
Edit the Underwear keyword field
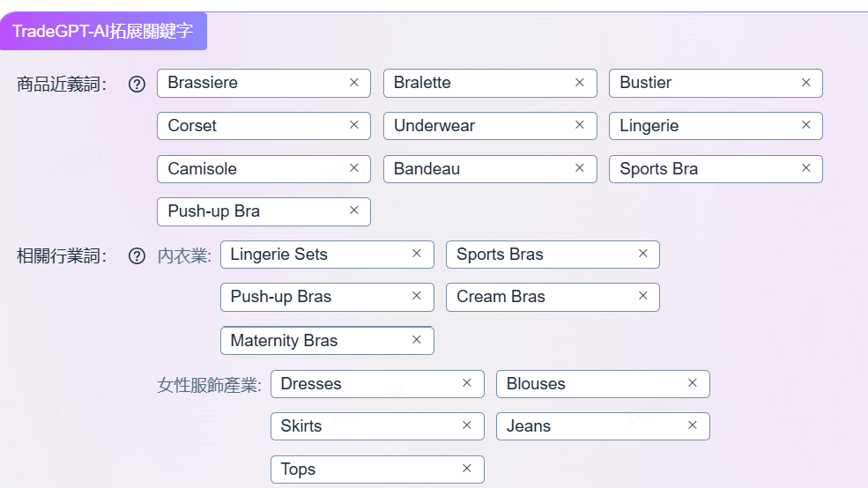pos(490,126)
